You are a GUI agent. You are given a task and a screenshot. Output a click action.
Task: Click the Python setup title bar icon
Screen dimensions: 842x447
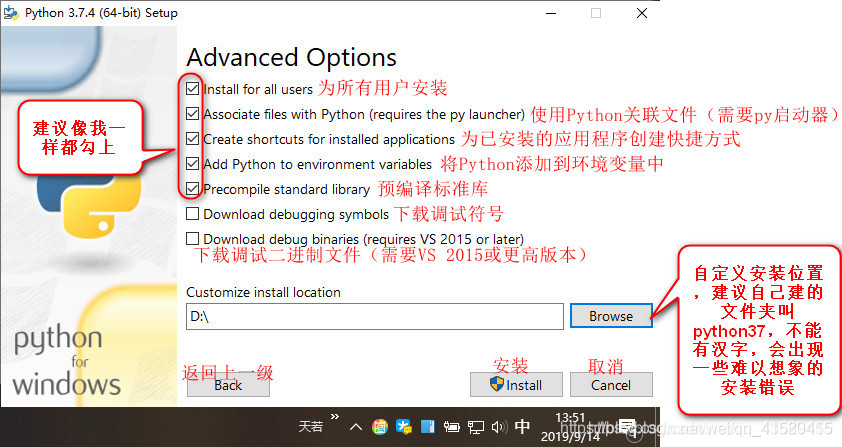[11, 13]
